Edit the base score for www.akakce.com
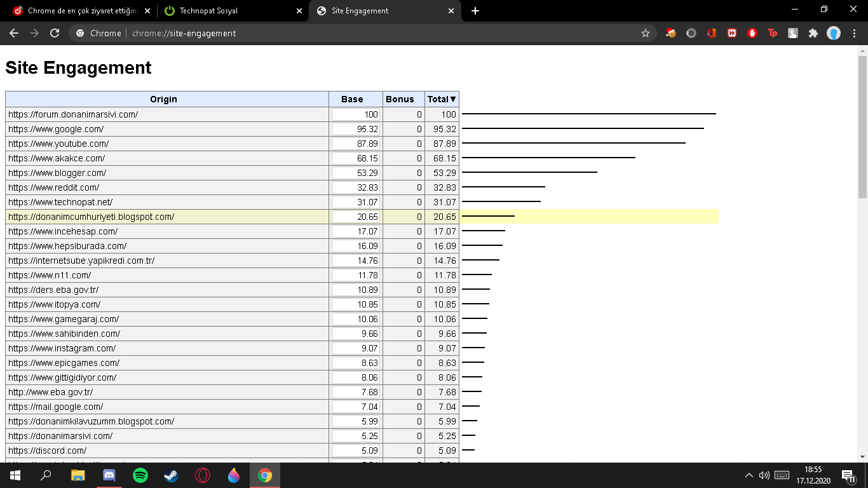868x488 pixels. 356,158
